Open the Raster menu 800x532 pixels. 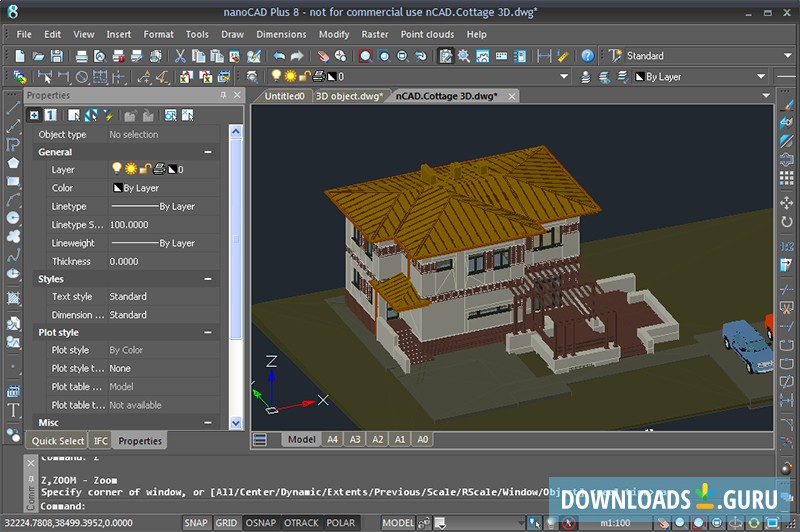tap(374, 34)
